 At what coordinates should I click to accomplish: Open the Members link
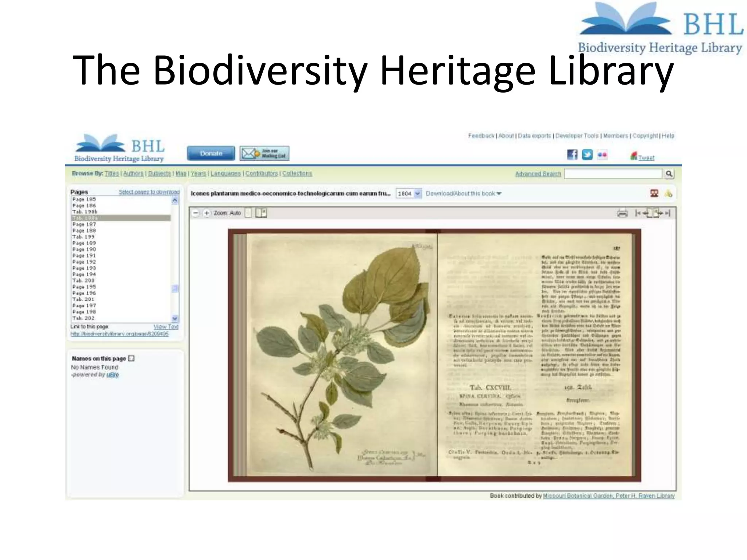click(615, 136)
